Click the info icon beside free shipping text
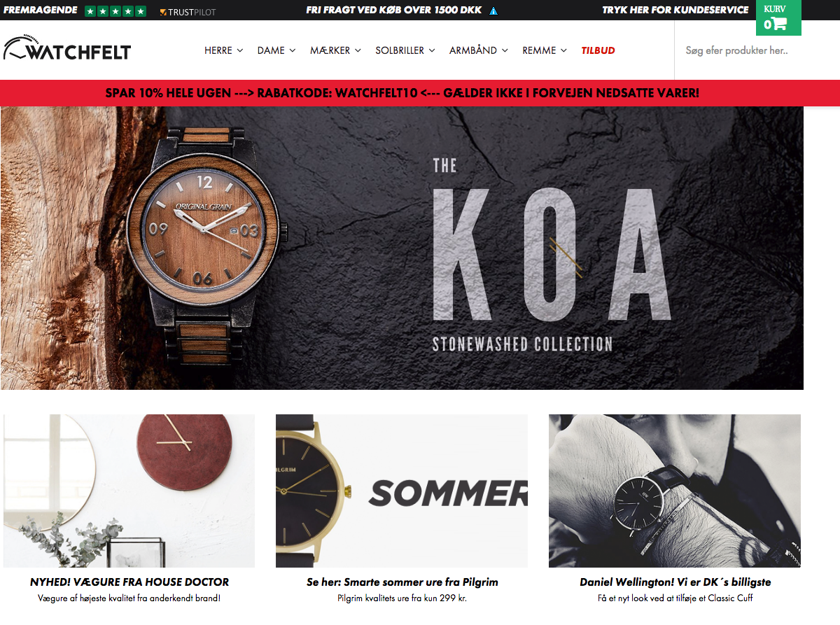Image resolution: width=840 pixels, height=625 pixels. [x=493, y=11]
